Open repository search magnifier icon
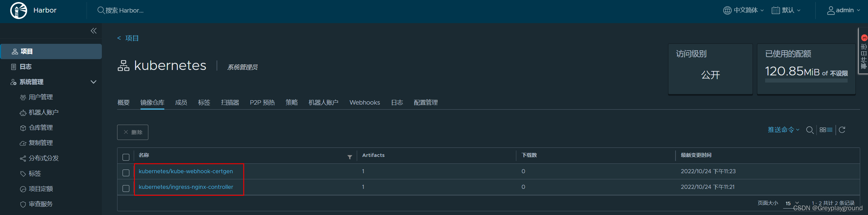Screen dimensions: 868x215 tap(810, 130)
